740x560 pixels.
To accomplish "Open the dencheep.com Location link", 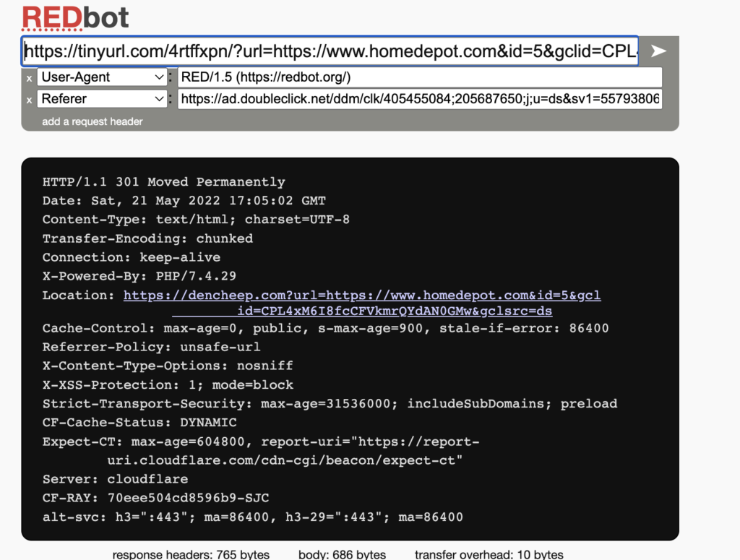I will pyautogui.click(x=362, y=303).
